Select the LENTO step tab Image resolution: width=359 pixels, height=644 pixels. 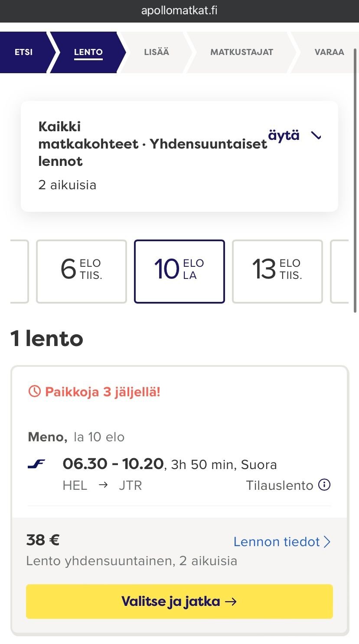pos(88,52)
